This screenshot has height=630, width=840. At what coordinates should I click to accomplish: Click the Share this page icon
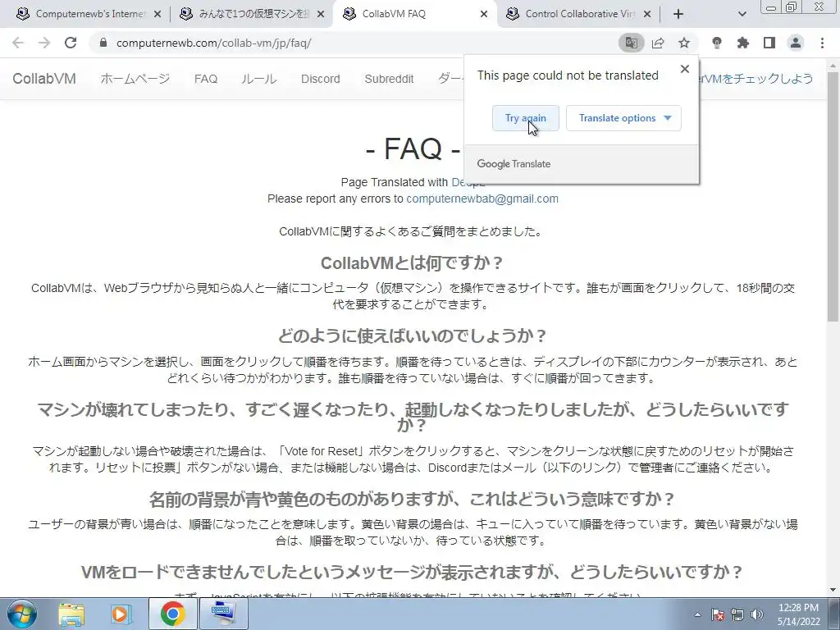coord(658,43)
